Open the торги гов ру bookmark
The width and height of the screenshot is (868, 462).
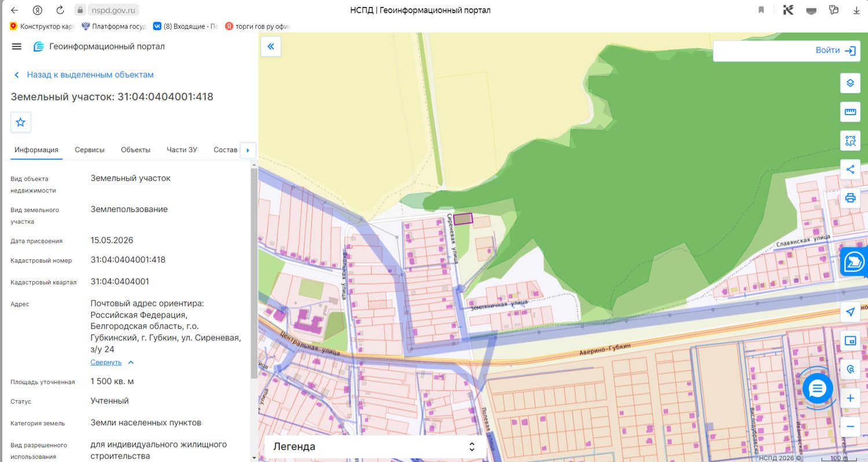click(257, 26)
